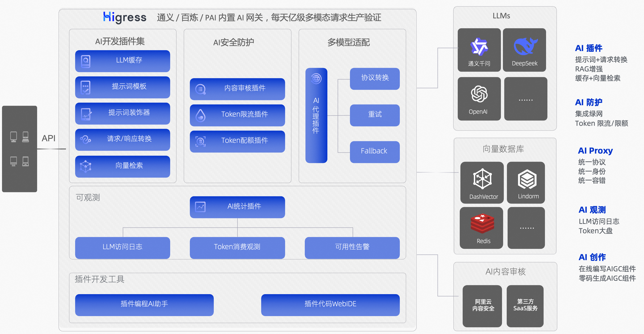
Task: Click the Higress logo
Action: coord(125,17)
